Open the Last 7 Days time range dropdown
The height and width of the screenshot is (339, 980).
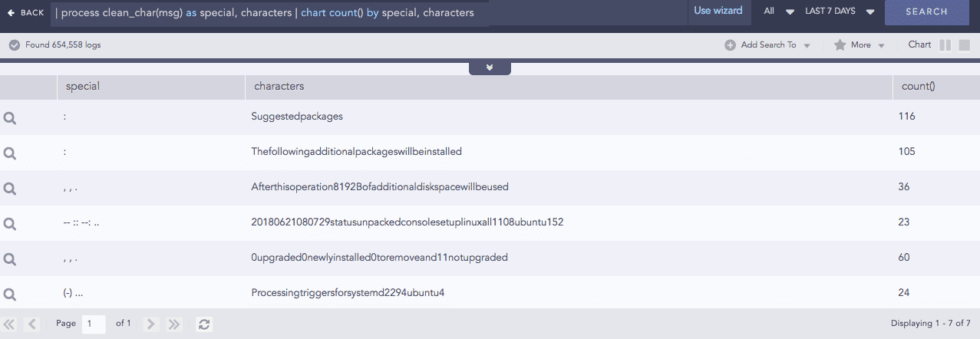840,12
